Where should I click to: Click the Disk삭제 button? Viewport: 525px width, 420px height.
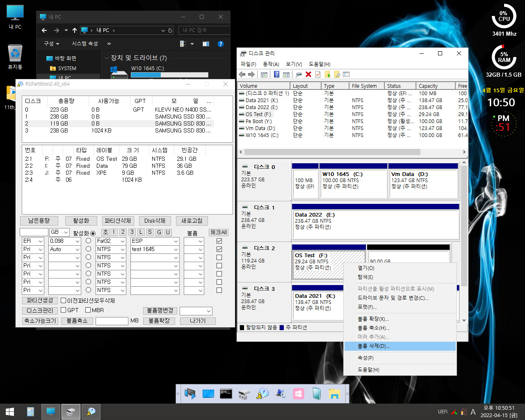155,221
